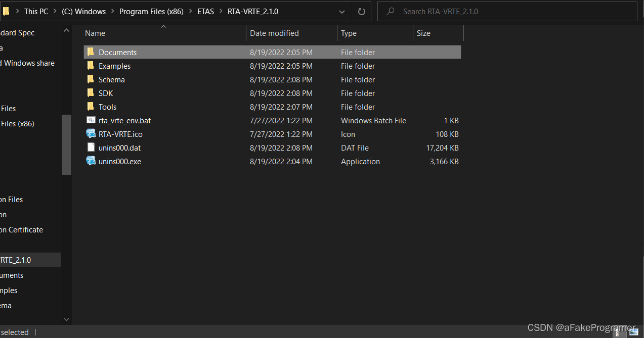644x338 pixels.
Task: Click the rta_vrte_env.bat batch file icon
Action: pyautogui.click(x=91, y=120)
